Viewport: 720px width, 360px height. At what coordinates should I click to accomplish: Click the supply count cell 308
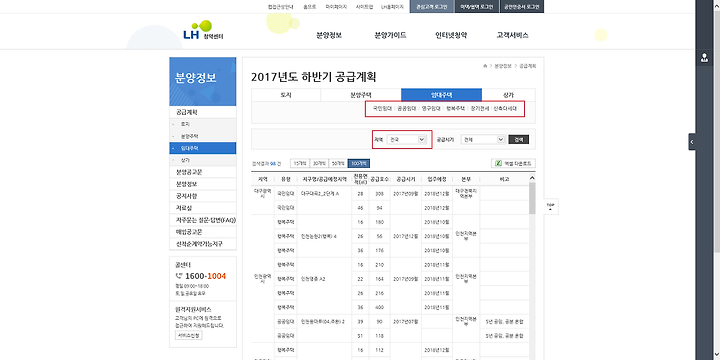[379, 194]
